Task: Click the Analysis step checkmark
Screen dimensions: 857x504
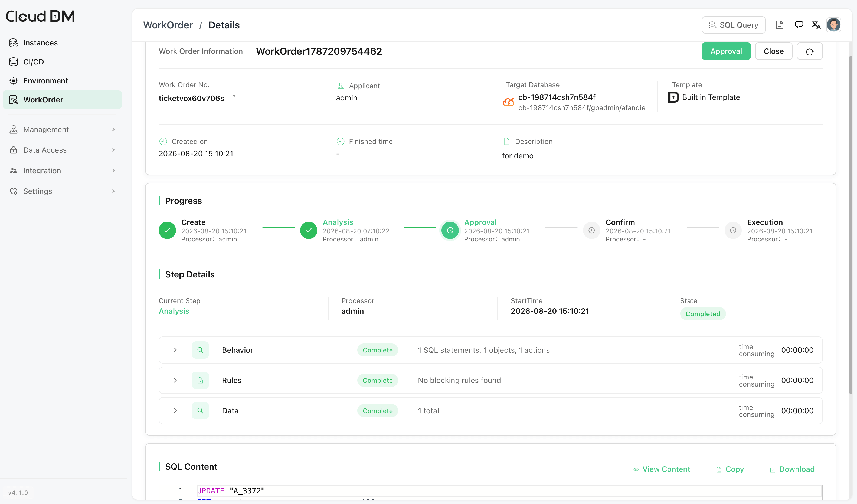Action: (309, 230)
